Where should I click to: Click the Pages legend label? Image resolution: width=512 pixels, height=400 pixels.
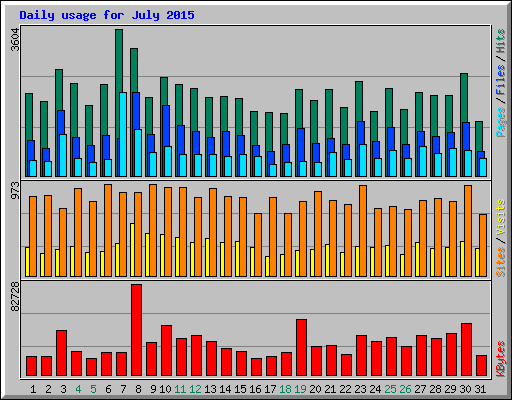[x=501, y=122]
